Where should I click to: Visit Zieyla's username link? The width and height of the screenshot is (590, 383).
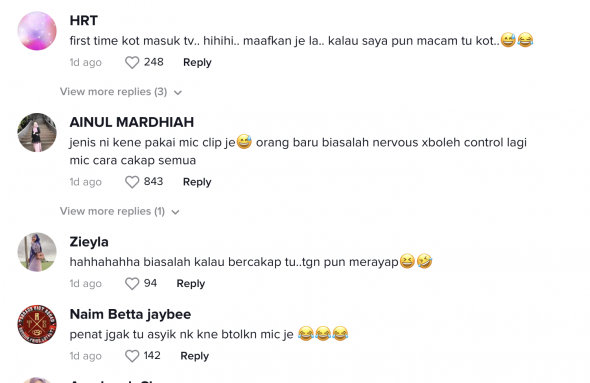(89, 242)
